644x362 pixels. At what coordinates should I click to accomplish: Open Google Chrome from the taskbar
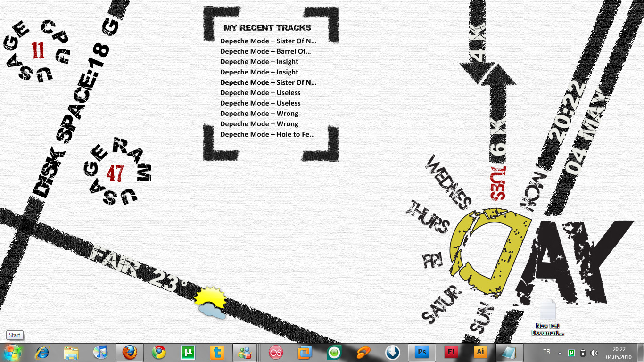(159, 352)
